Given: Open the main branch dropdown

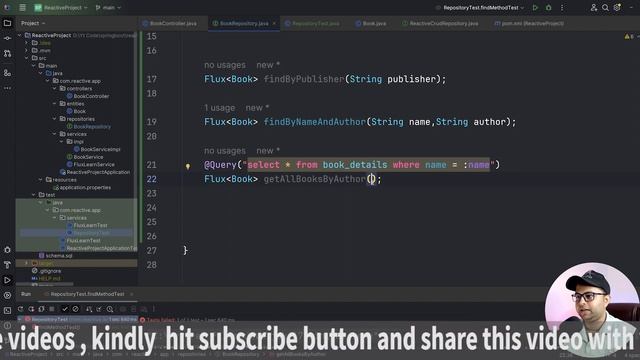Looking at the screenshot, I should tap(108, 8).
